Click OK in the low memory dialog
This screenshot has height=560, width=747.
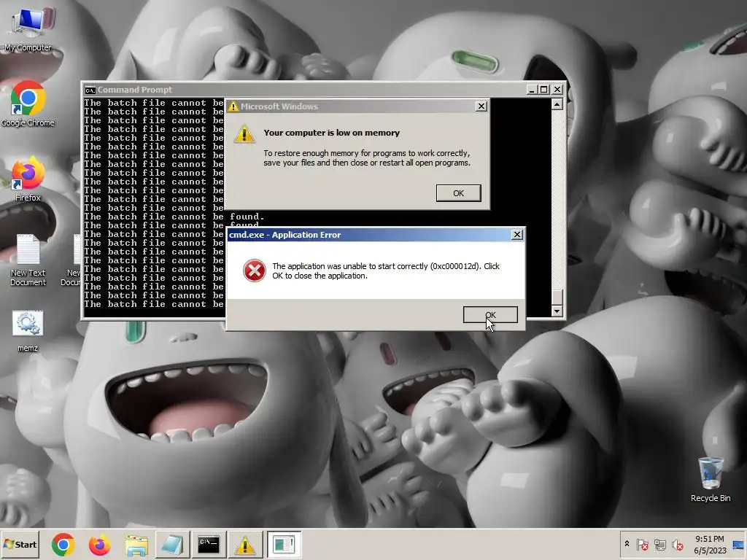tap(458, 192)
